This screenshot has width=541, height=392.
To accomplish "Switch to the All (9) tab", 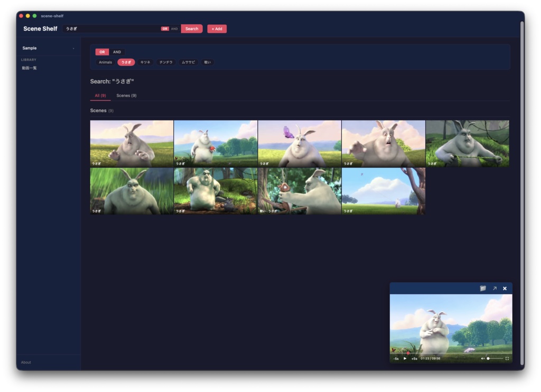I will (x=100, y=96).
